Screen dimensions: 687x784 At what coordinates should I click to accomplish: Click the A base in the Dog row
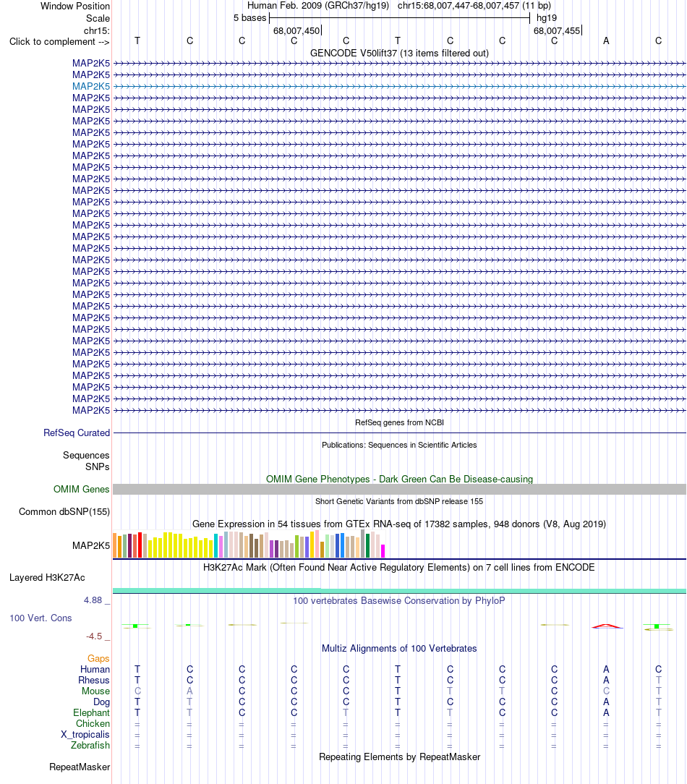coord(606,702)
